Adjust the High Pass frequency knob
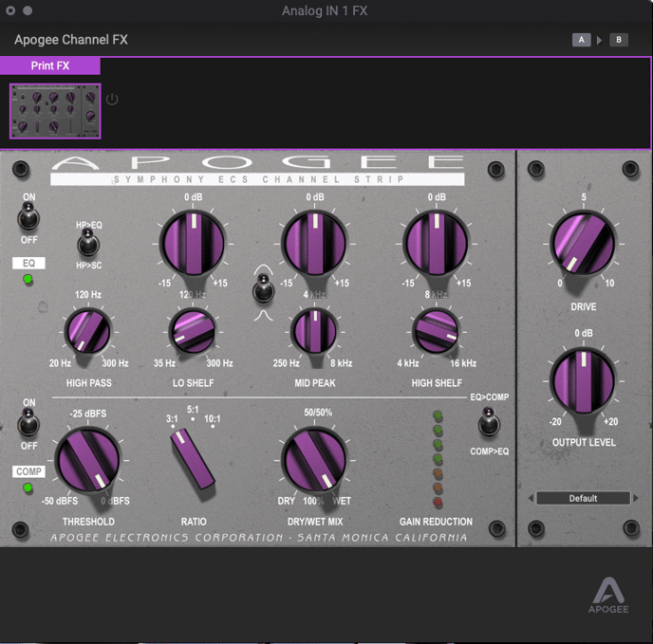This screenshot has height=644, width=653. pos(88,331)
